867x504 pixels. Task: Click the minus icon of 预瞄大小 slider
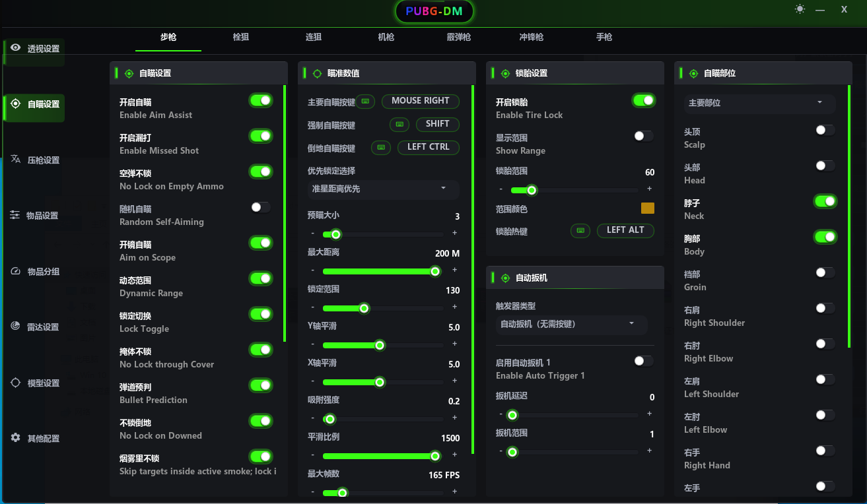[312, 234]
